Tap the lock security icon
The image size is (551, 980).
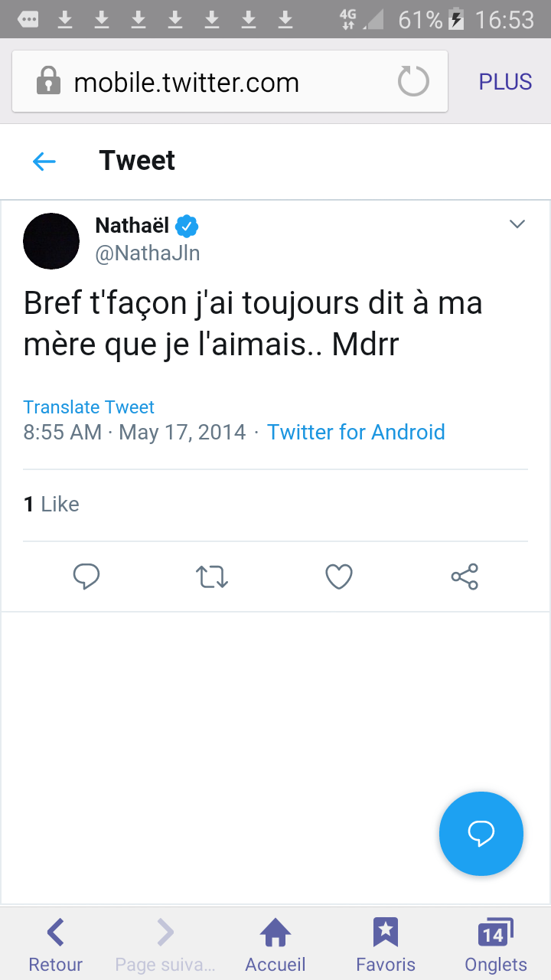[x=48, y=81]
